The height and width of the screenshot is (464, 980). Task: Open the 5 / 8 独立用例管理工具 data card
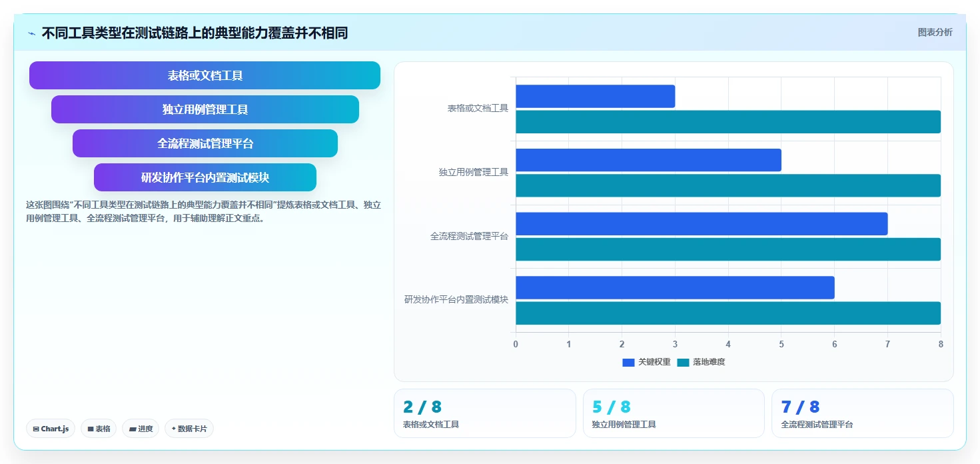pyautogui.click(x=674, y=413)
